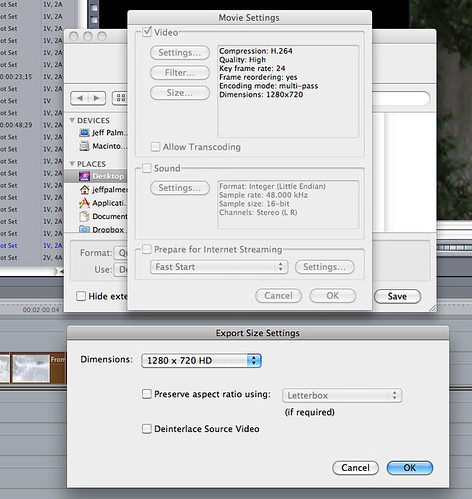The image size is (472, 499).
Task: Click the Save button in save dialog
Action: [x=397, y=296]
